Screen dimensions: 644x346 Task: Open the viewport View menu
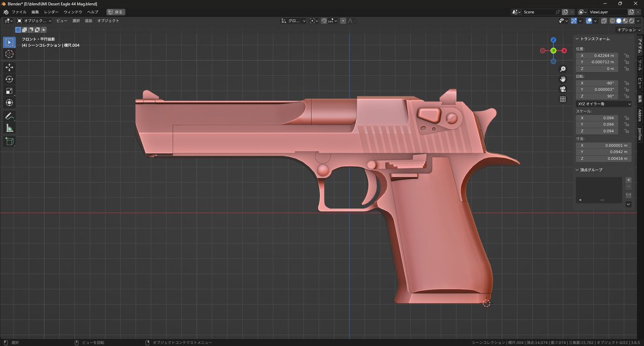click(62, 21)
